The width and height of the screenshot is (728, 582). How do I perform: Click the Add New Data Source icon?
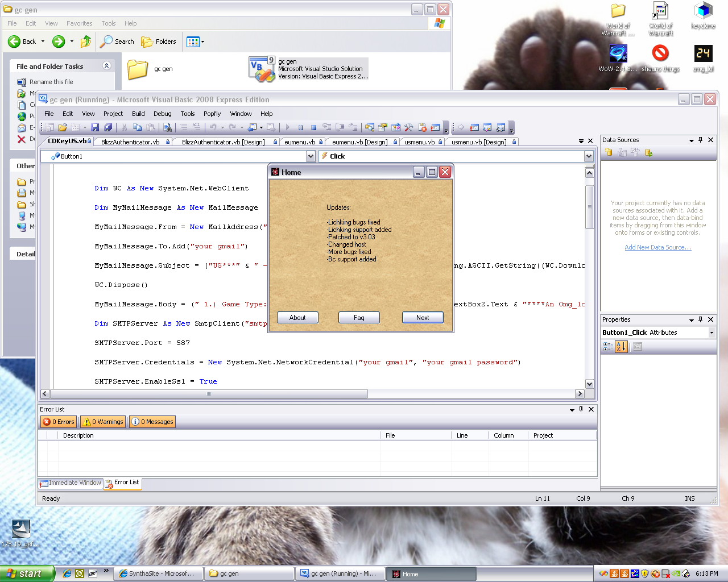point(609,152)
